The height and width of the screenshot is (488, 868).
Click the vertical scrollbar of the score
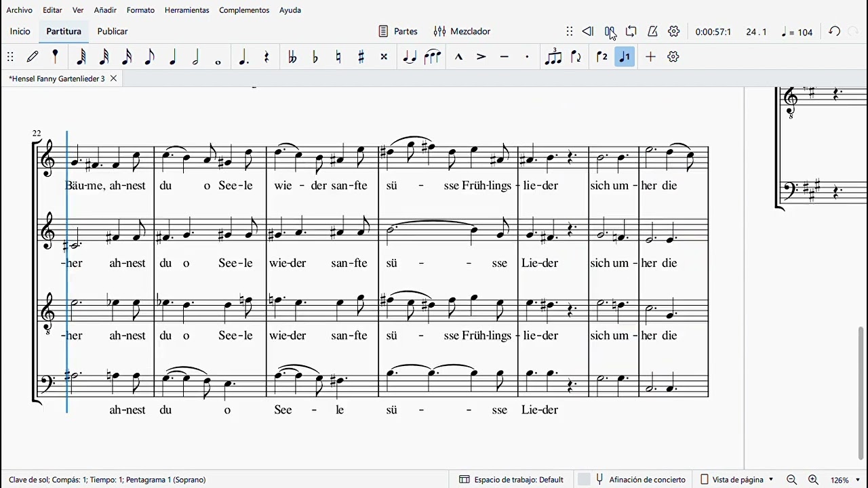[861, 393]
